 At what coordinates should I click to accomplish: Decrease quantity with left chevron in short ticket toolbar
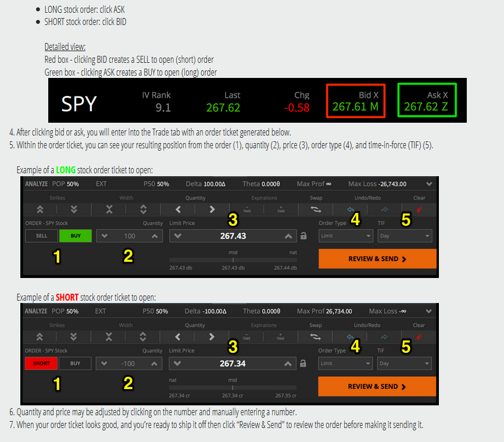click(x=178, y=337)
